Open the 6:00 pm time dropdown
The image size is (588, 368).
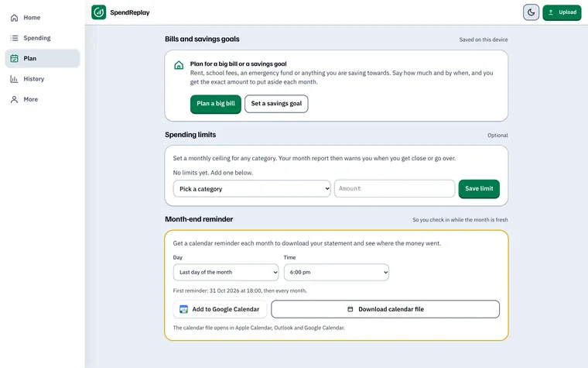337,272
